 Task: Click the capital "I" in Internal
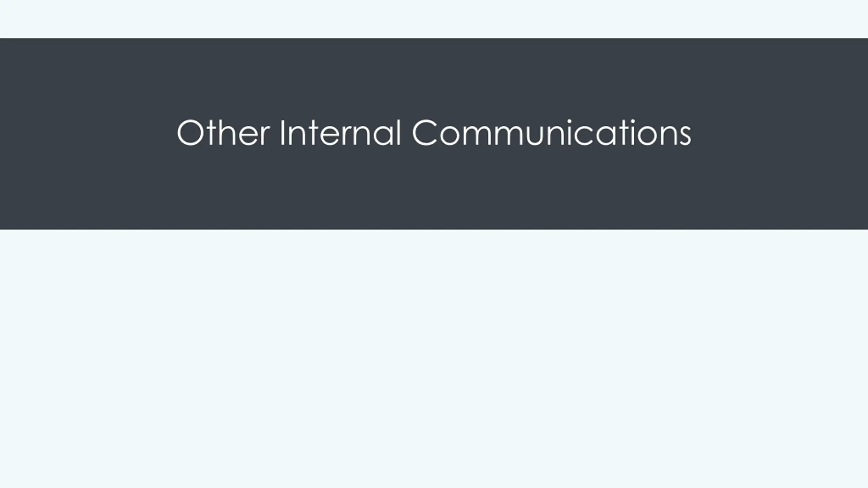(282, 133)
